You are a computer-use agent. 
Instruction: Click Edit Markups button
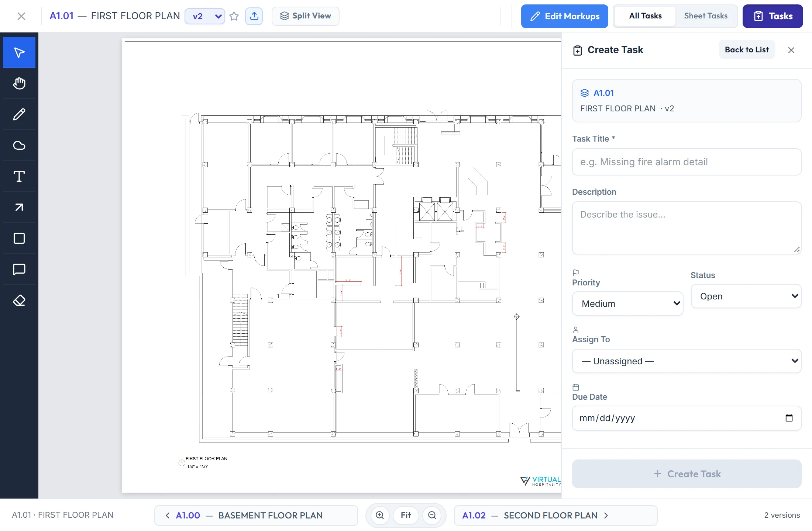(x=565, y=16)
